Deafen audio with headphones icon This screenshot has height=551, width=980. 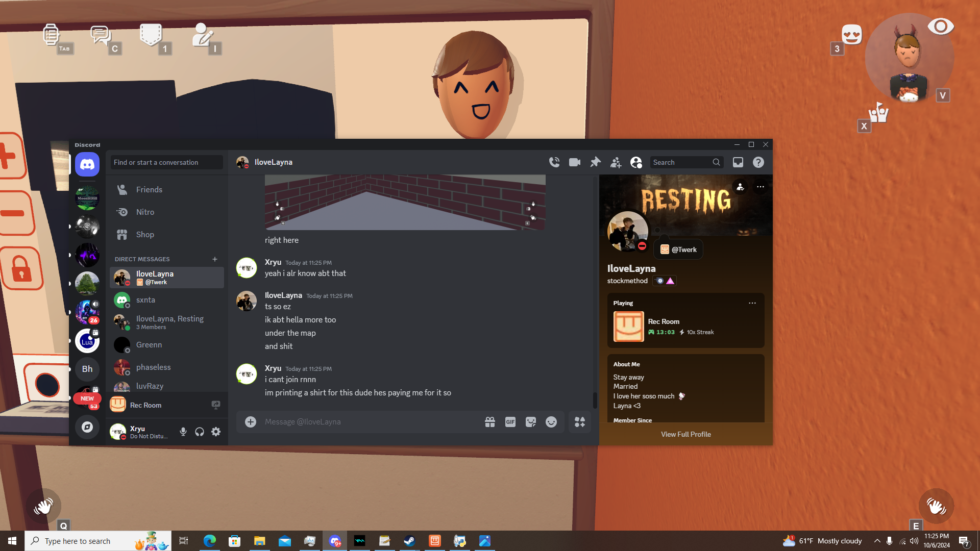pos(200,432)
